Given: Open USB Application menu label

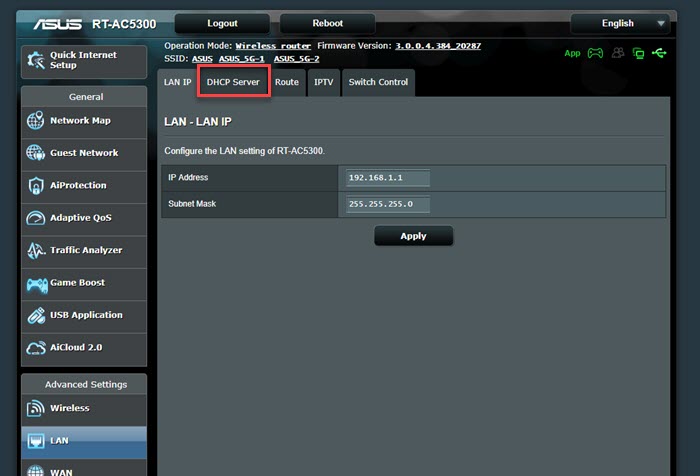Looking at the screenshot, I should pos(86,315).
